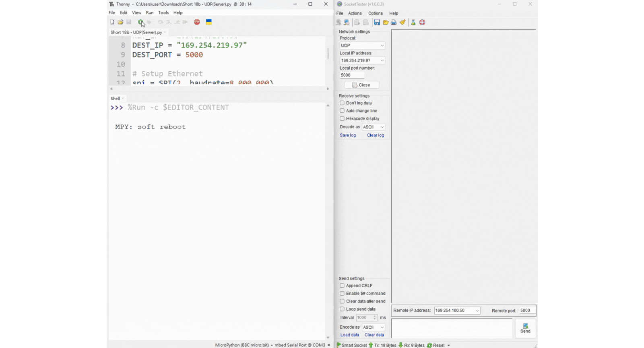Open the Encode as ASCII dropdown
Viewport: 644px width, 348px height.
coord(374,327)
